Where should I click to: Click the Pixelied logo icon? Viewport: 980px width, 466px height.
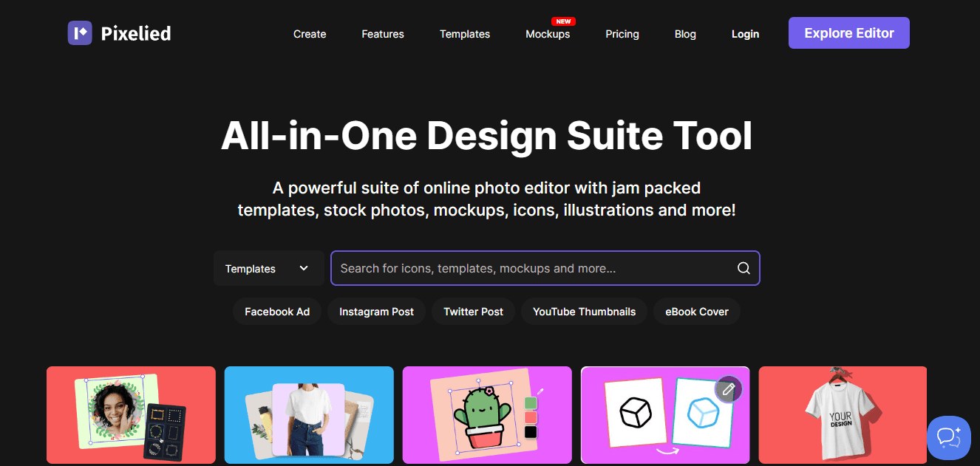(x=80, y=32)
